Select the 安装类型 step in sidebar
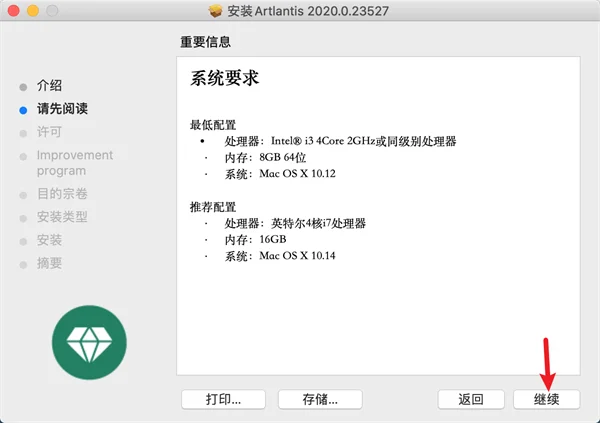Viewport: 600px width, 423px height. [62, 217]
